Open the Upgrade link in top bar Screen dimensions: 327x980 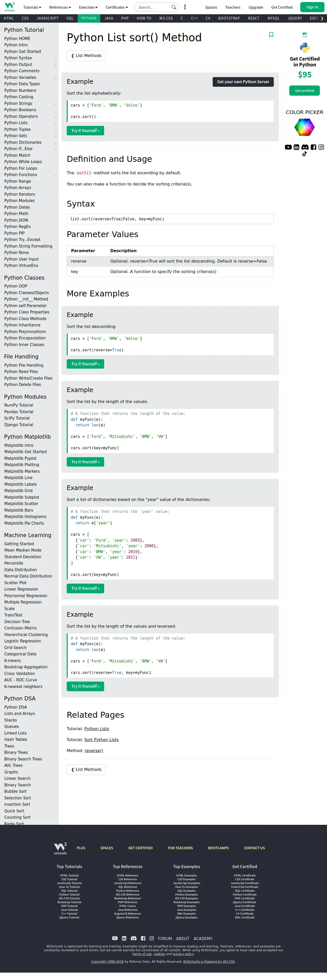coord(256,7)
